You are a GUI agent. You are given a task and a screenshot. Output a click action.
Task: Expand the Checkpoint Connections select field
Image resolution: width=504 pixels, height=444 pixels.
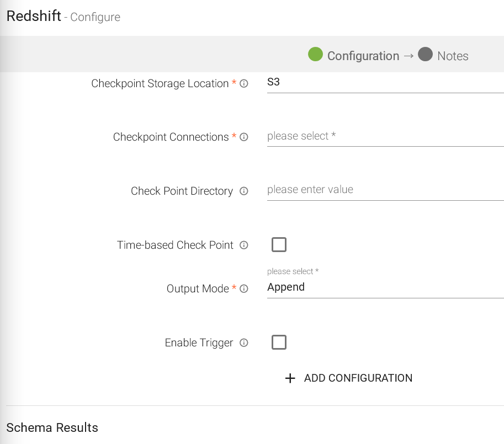[x=385, y=136]
